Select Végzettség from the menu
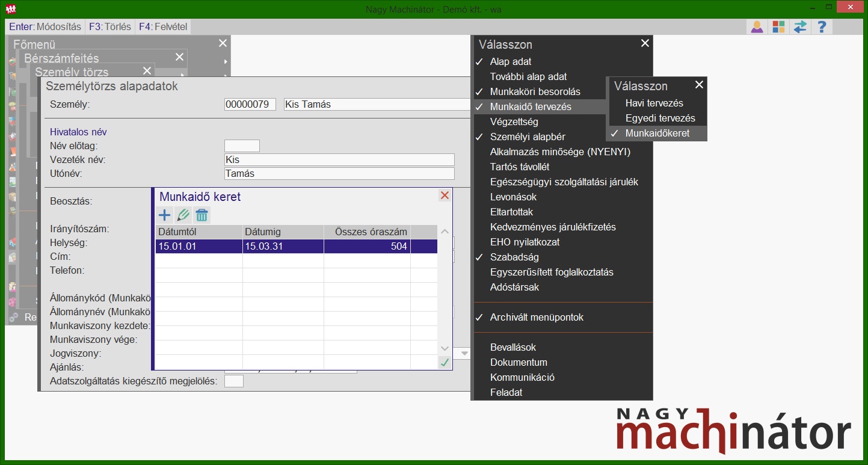Screen dimensions: 868x465 coord(540,122)
